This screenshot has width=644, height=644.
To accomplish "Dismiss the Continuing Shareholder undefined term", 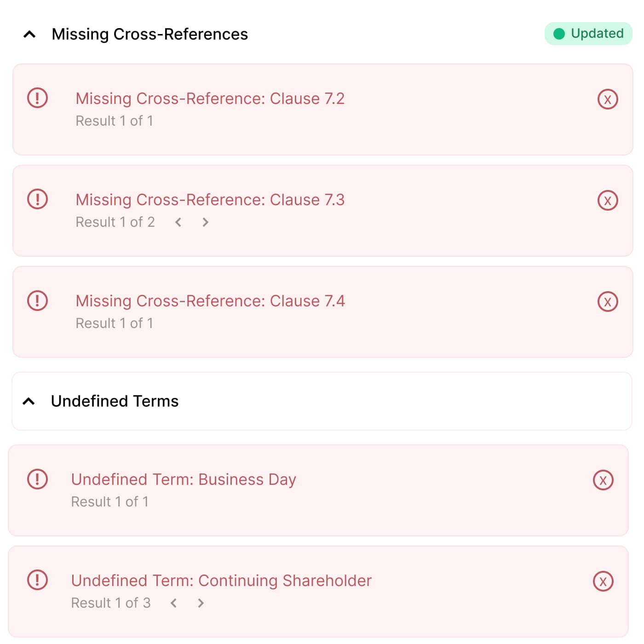I will tap(603, 581).
